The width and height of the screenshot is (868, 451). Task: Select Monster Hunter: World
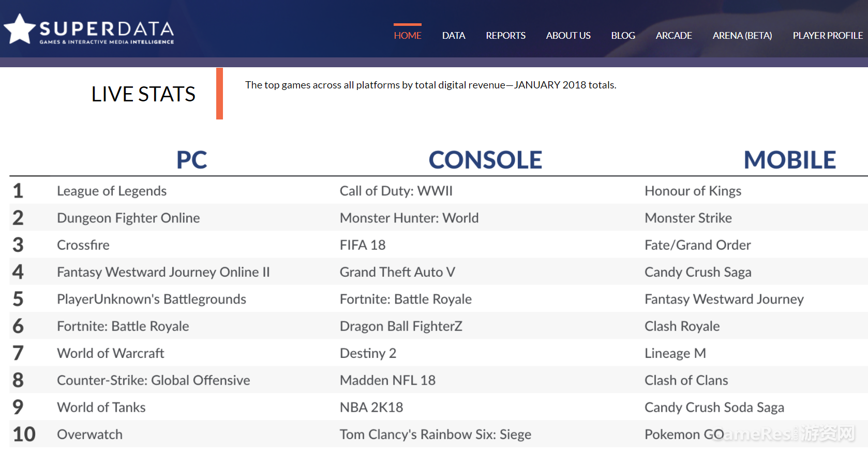tap(409, 218)
